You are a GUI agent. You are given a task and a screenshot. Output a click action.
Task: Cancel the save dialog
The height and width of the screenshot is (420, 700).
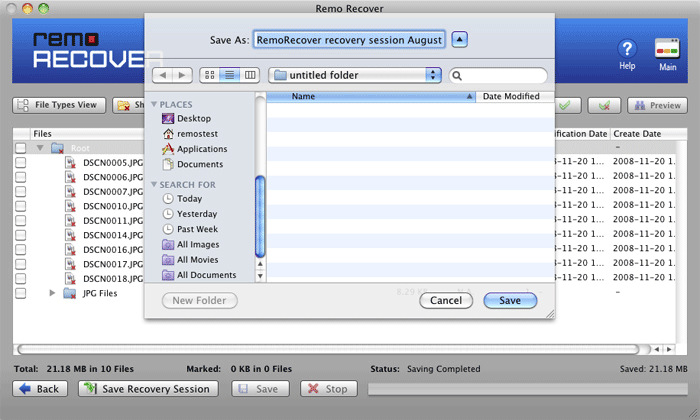coord(445,300)
